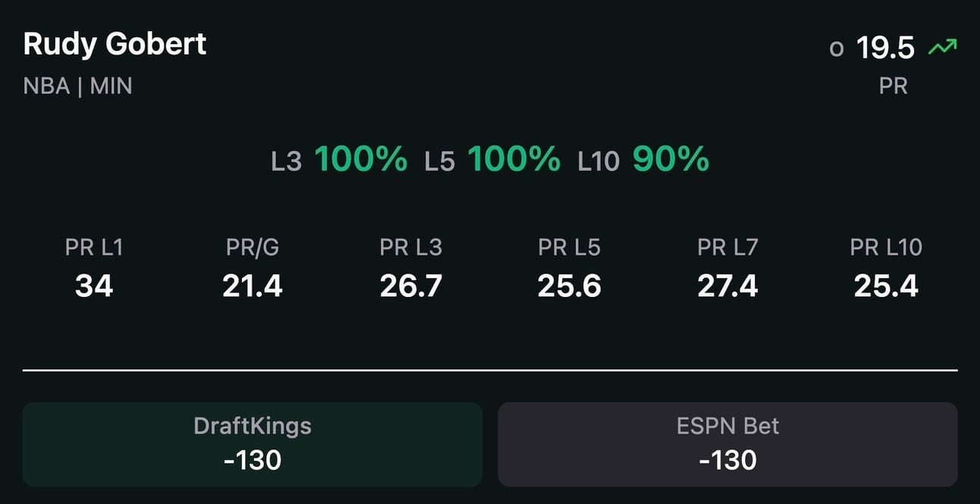Click the ESPN Bet sportsbook label
This screenshot has width=980, height=504.
[727, 426]
